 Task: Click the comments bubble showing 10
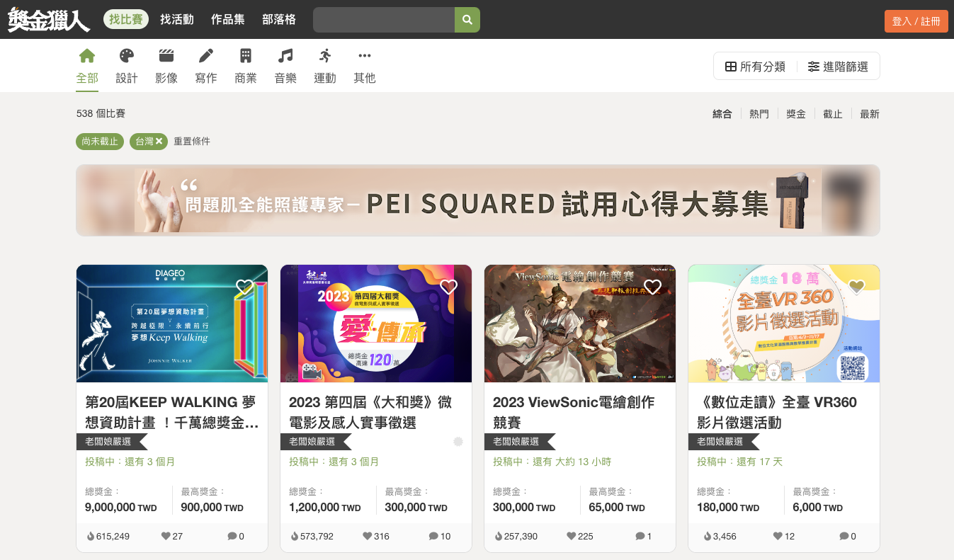433,537
